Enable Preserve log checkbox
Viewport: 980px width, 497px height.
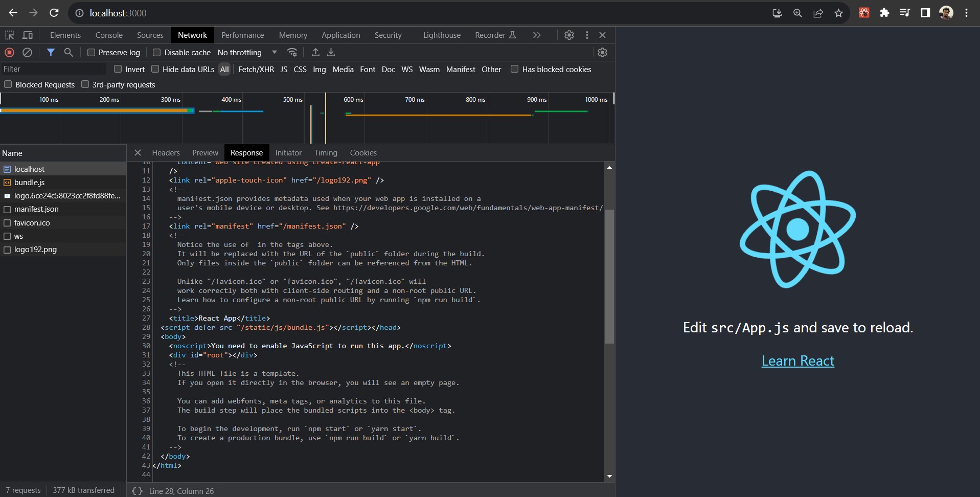tap(91, 52)
